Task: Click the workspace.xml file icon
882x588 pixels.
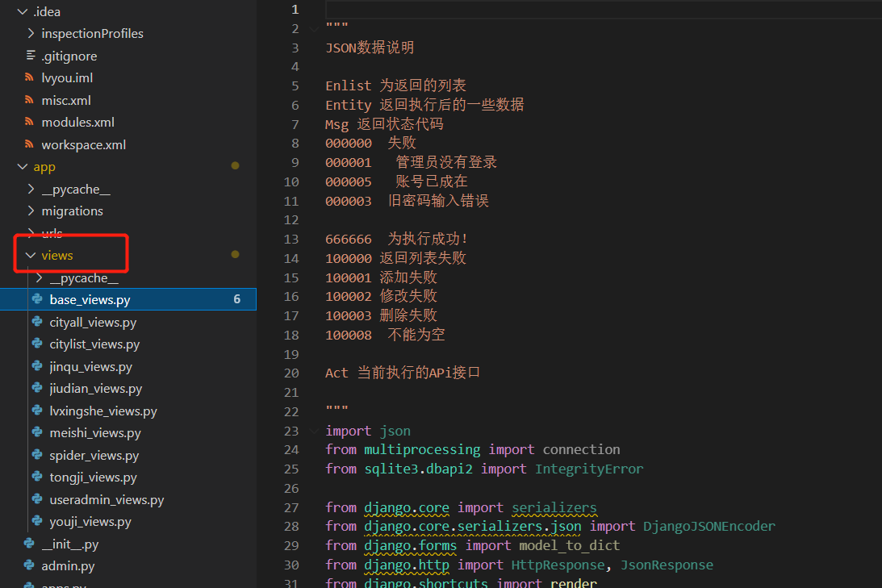Action: point(29,144)
